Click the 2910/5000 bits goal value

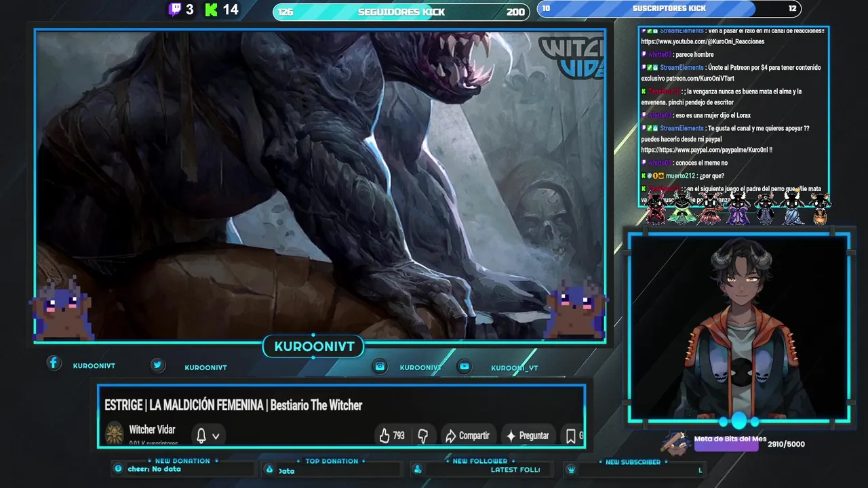click(x=787, y=445)
